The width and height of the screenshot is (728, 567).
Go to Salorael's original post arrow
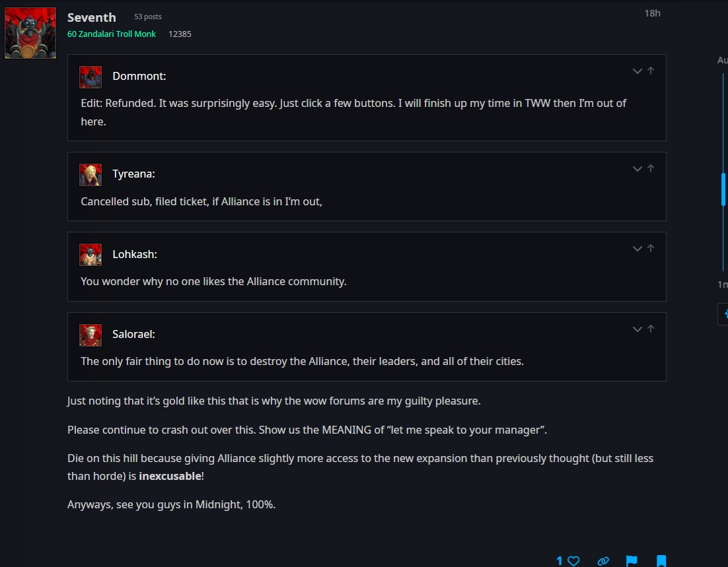click(x=651, y=329)
